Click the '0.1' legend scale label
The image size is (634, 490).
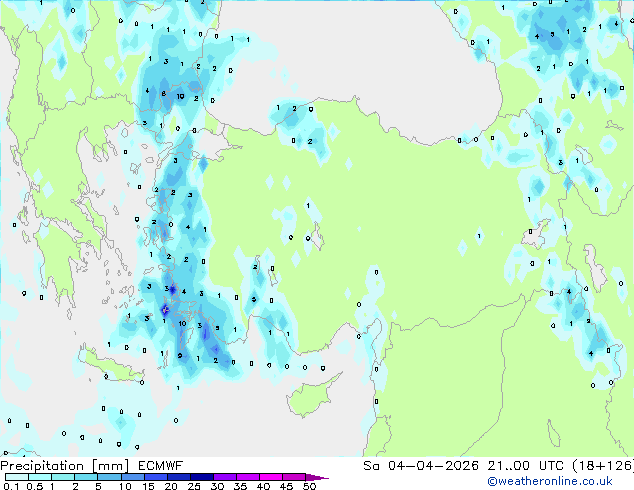12,486
